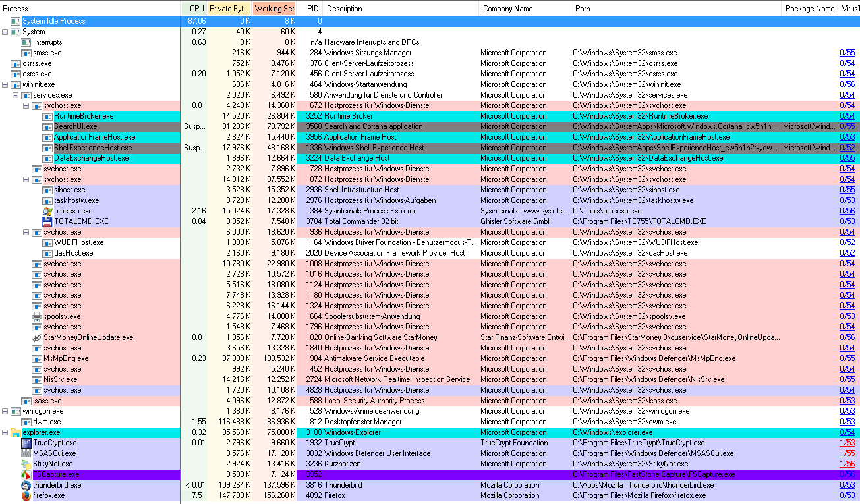
Task: Collapse the explorer.exe process tree
Action: coord(5,432)
